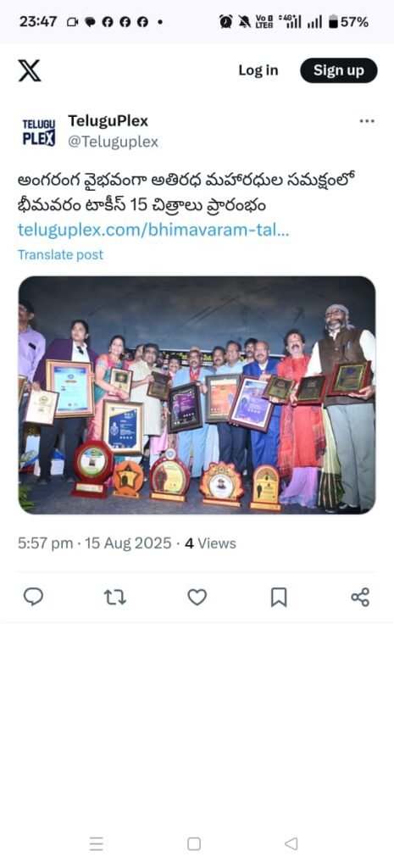Screen dimensions: 394x868
Task: Click the TeluguPlex profile avatar
Action: pos(39,131)
